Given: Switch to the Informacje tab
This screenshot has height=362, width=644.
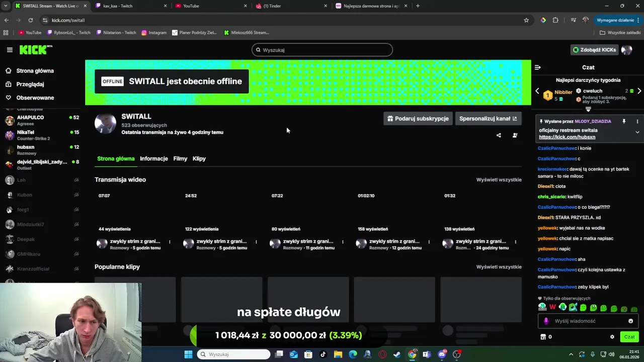Looking at the screenshot, I should click(154, 158).
